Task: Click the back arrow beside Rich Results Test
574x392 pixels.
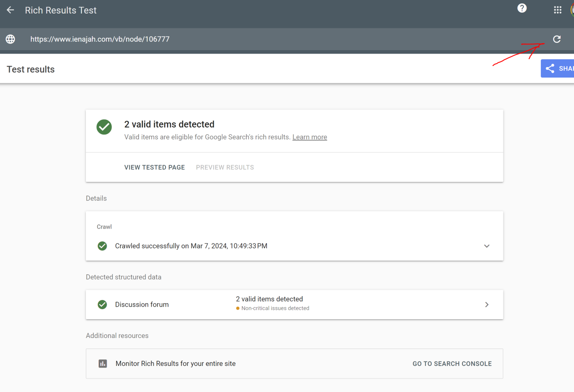Action: click(10, 10)
